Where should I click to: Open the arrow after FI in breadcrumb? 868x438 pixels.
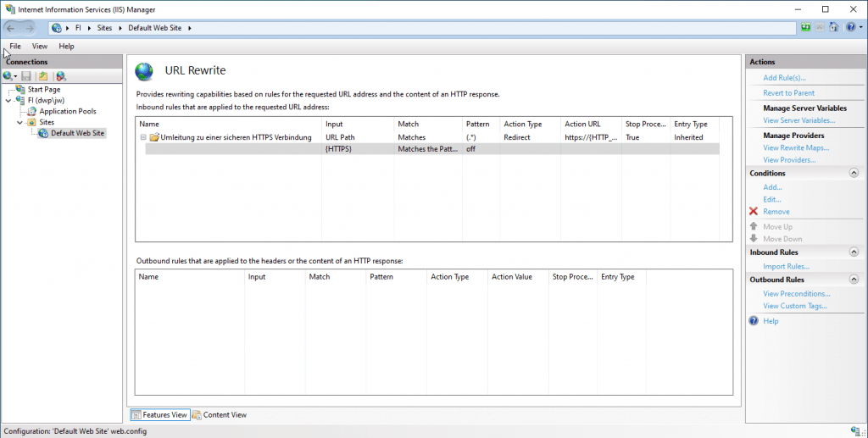(x=89, y=28)
